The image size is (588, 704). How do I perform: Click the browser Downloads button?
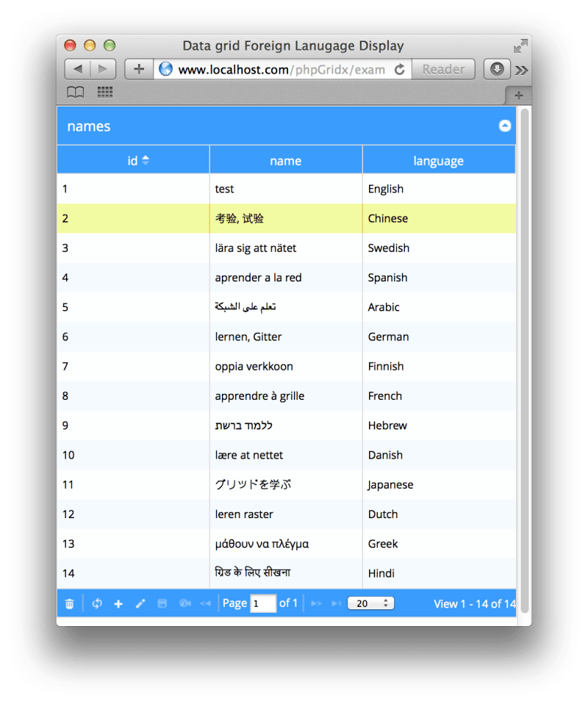[497, 69]
